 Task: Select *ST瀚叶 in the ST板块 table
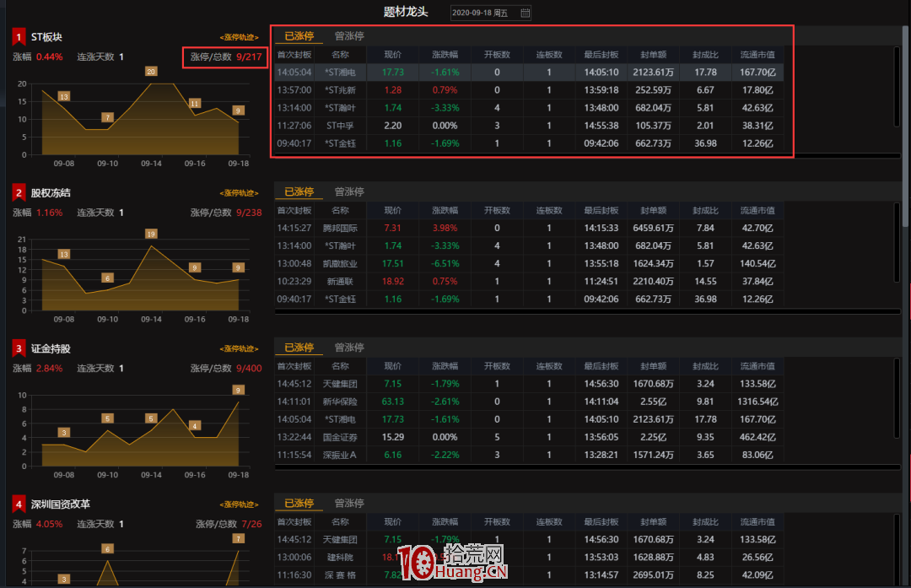529,108
